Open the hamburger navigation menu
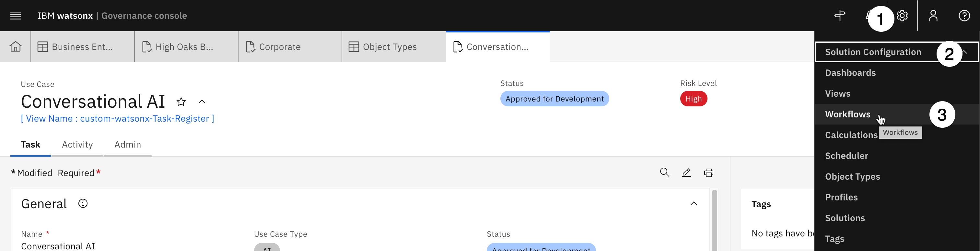 pyautogui.click(x=16, y=16)
